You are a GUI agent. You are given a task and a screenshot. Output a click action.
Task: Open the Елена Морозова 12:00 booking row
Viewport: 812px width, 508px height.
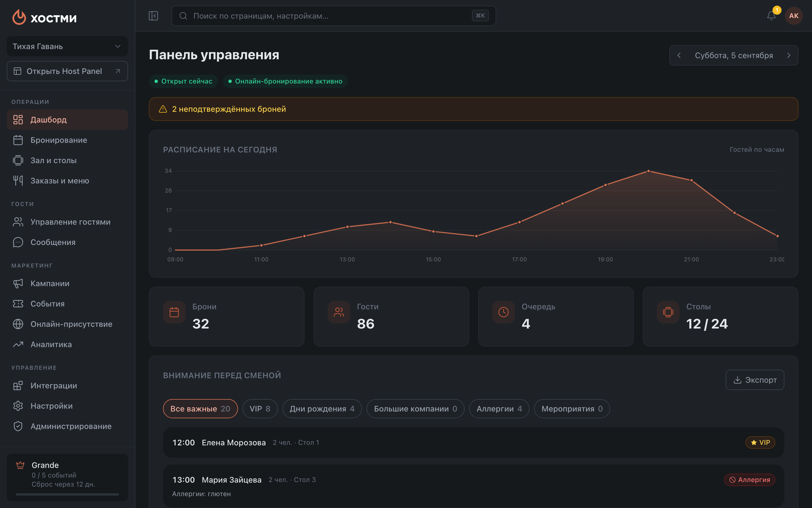pyautogui.click(x=473, y=443)
